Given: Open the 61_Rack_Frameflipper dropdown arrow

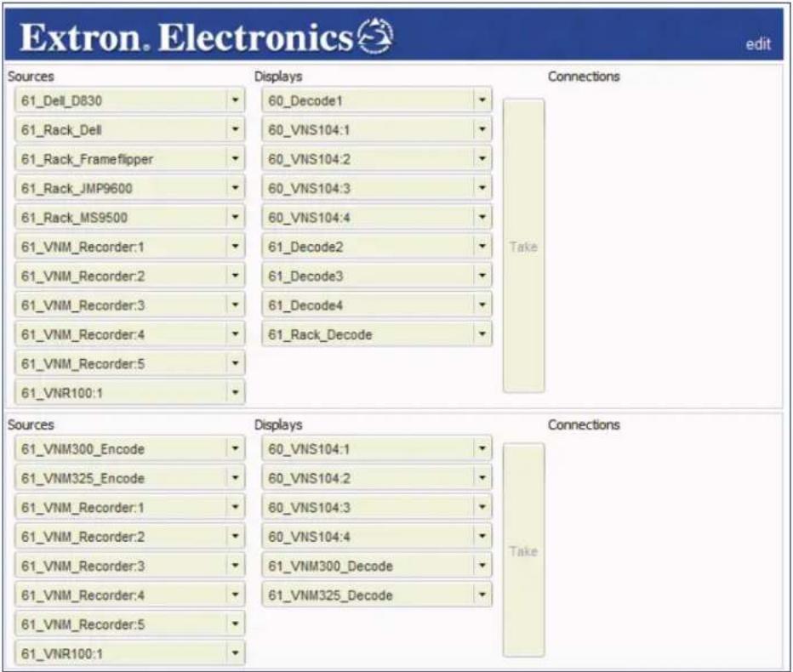Looking at the screenshot, I should click(x=235, y=159).
